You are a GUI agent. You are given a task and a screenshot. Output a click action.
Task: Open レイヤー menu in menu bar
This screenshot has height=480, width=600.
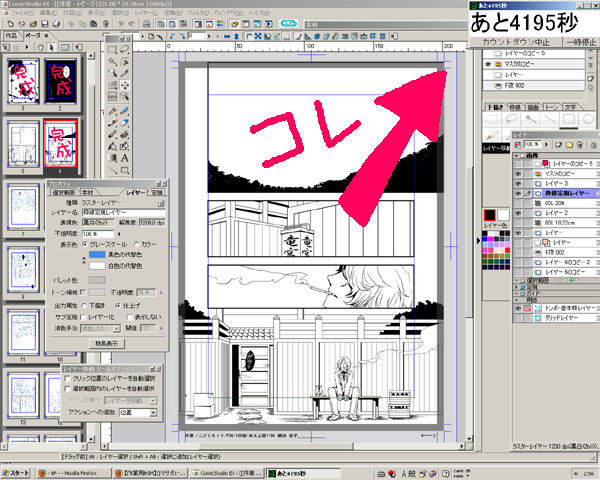(146, 13)
